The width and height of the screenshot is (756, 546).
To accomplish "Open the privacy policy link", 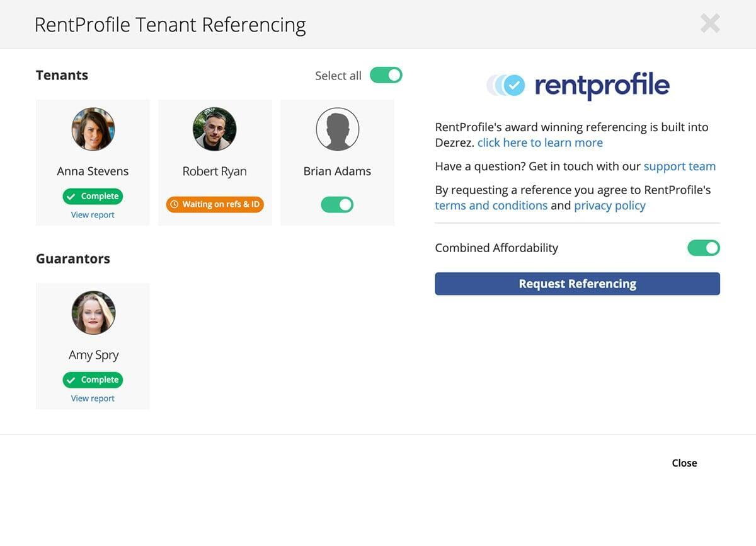I will (x=610, y=206).
